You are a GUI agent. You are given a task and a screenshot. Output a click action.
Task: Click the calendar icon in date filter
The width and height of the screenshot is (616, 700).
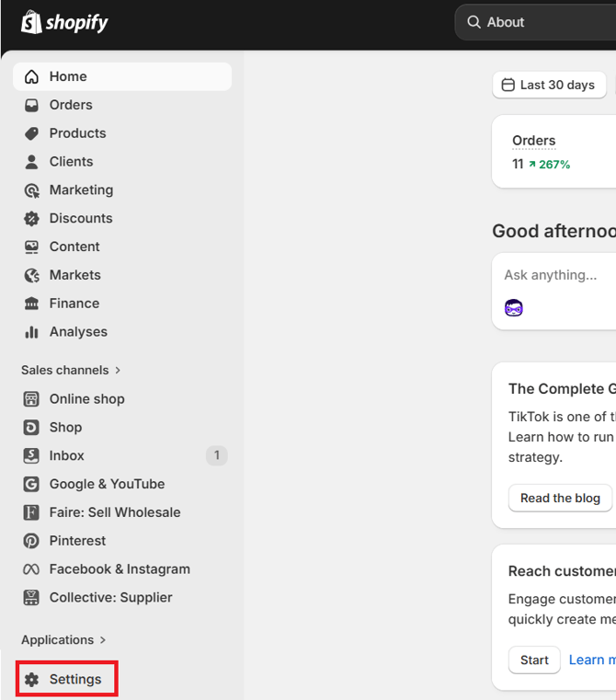point(508,85)
